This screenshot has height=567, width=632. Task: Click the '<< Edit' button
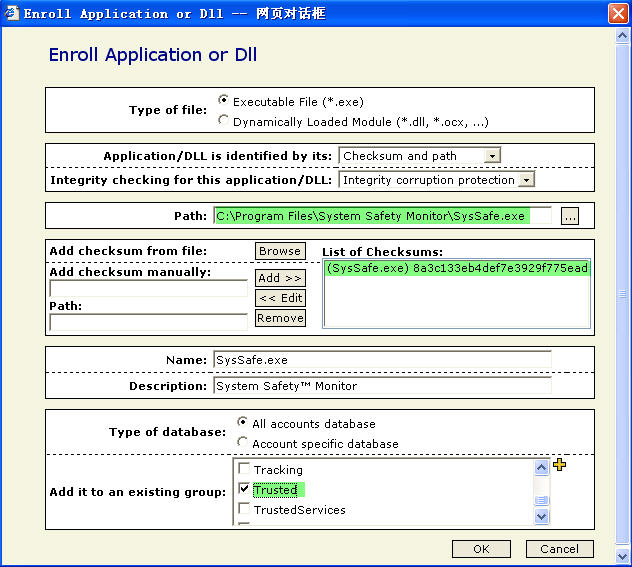[280, 298]
